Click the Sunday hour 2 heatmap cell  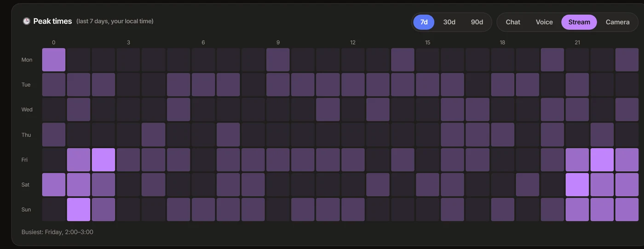pyautogui.click(x=103, y=209)
